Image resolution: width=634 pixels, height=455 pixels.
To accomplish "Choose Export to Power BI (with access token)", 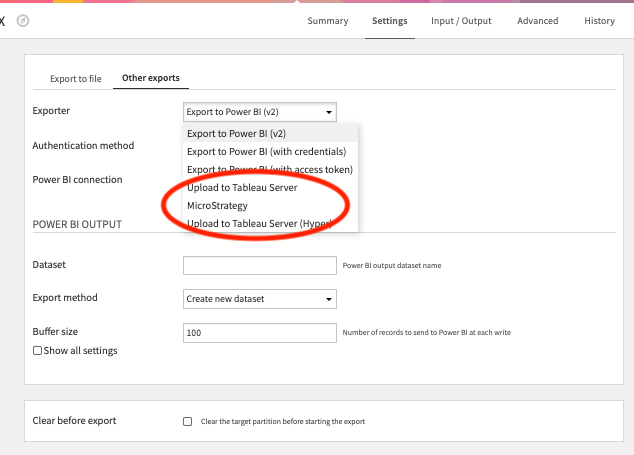I will [270, 169].
